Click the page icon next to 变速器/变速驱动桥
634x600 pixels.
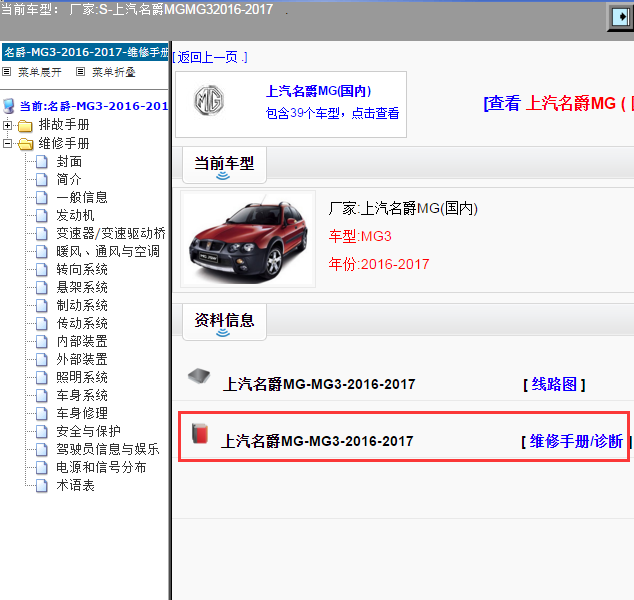click(41, 234)
